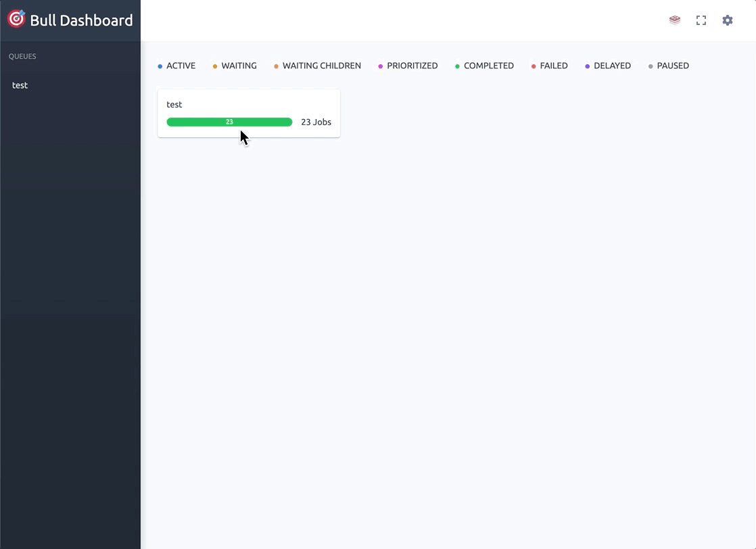756x549 pixels.
Task: Open the test queue card title
Action: [174, 104]
